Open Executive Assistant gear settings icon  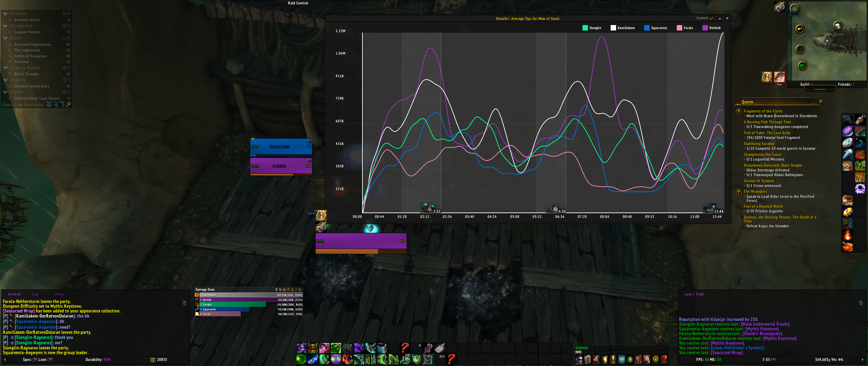pyautogui.click(x=68, y=104)
